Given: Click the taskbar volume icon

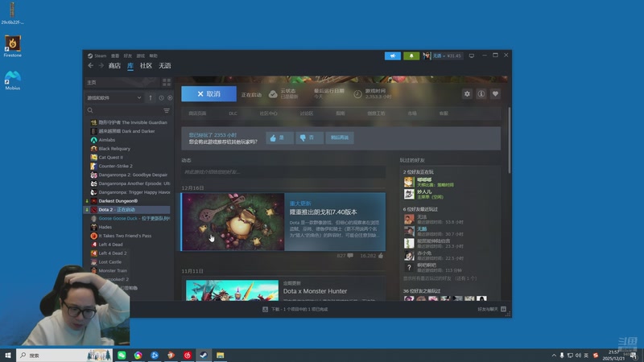Looking at the screenshot, I should click(578, 356).
